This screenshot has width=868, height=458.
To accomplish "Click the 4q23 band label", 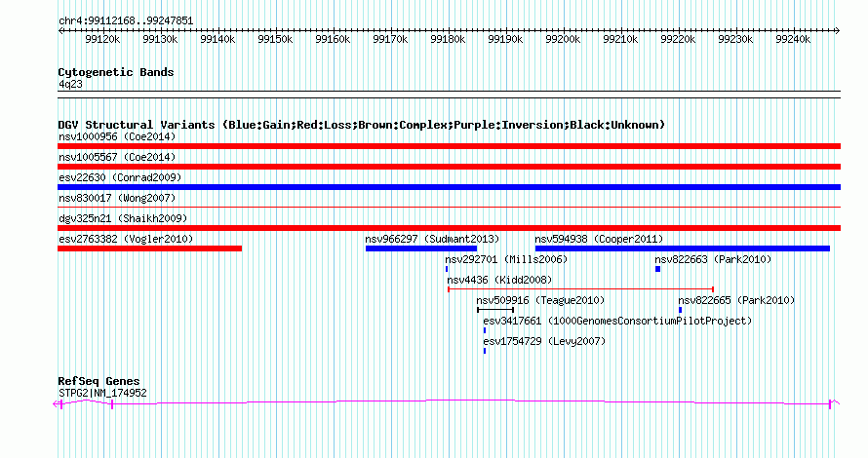I will click(70, 84).
